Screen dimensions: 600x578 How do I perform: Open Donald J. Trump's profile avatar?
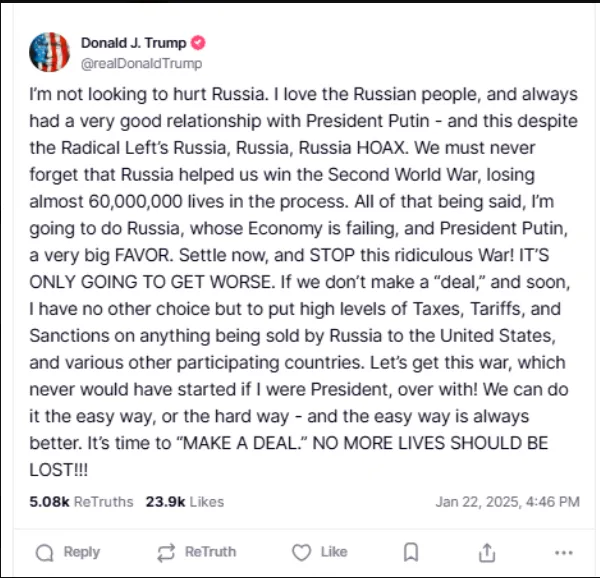(x=49, y=53)
